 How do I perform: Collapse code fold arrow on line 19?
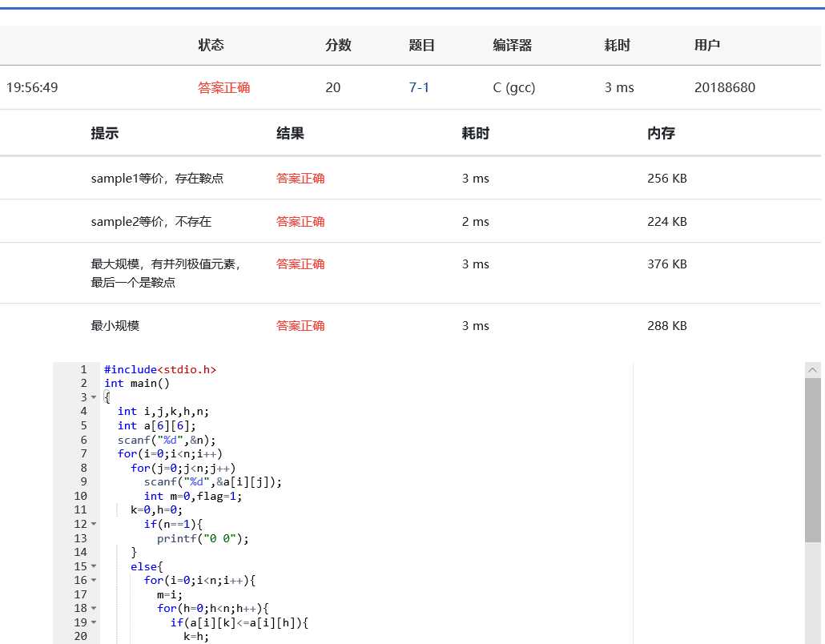(x=94, y=622)
